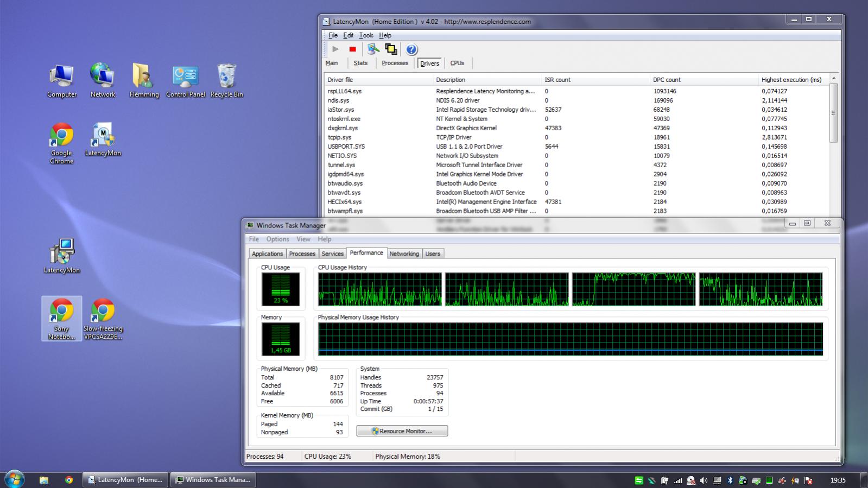
Task: Open Help menu in LatencyMon
Action: pos(385,35)
